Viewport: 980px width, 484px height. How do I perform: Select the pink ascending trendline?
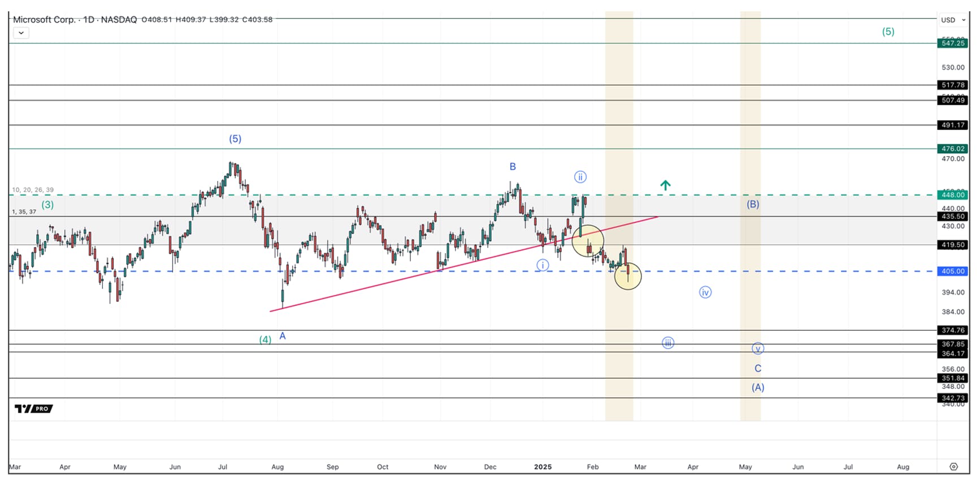463,263
